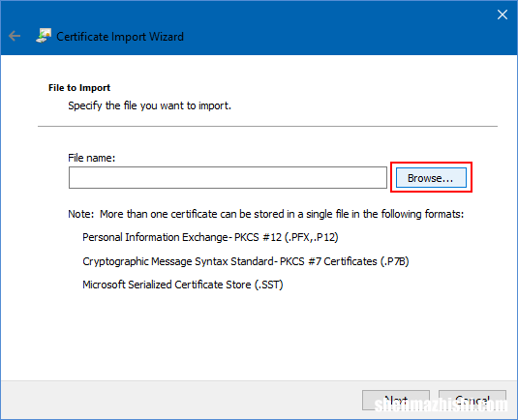Click the 'Note: More than one certificate' text
Viewport: 518px width, 420px height.
(266, 214)
